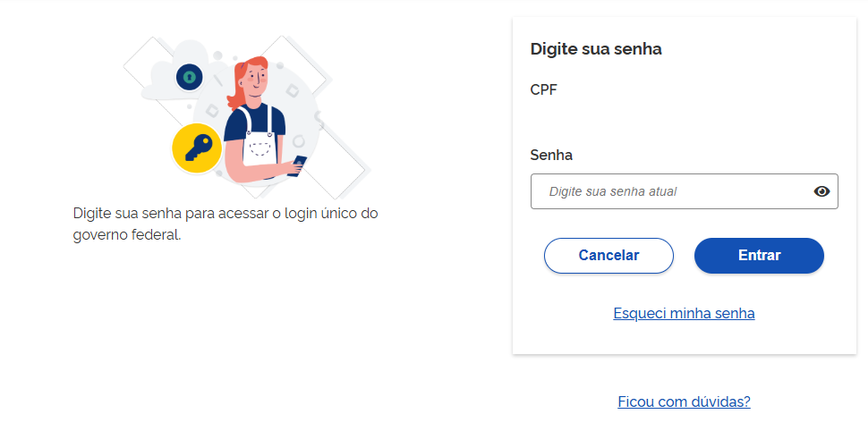Open the 'Ficou com dúvidas?' help link

pos(684,401)
